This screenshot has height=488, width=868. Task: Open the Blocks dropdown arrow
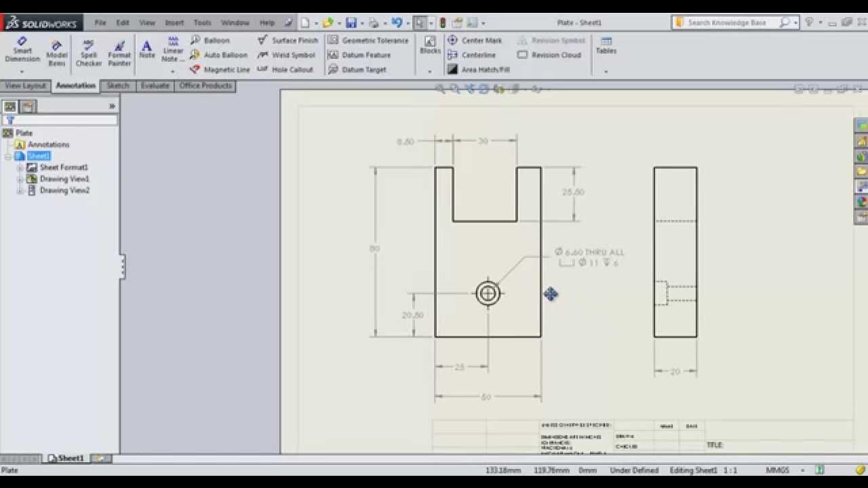click(x=429, y=71)
